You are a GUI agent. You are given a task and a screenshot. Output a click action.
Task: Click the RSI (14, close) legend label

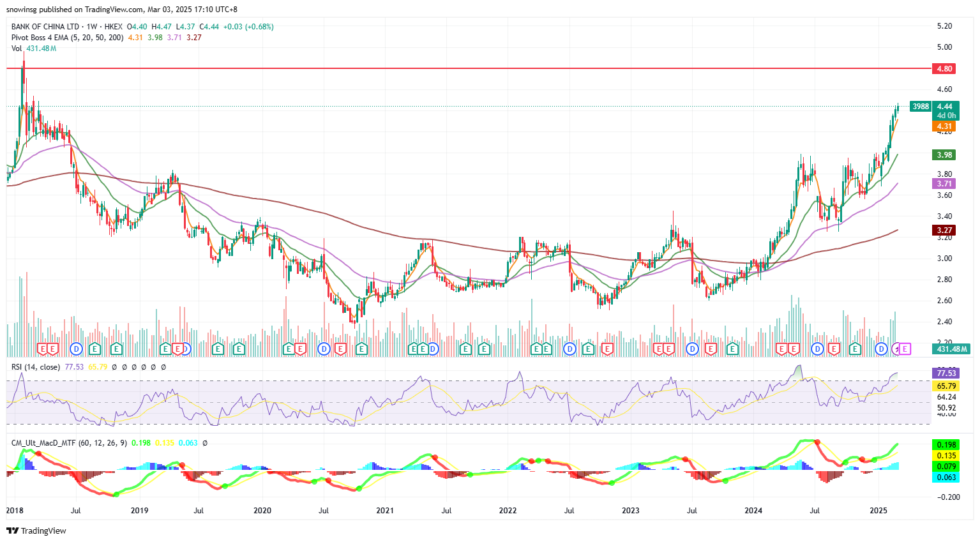tap(36, 367)
